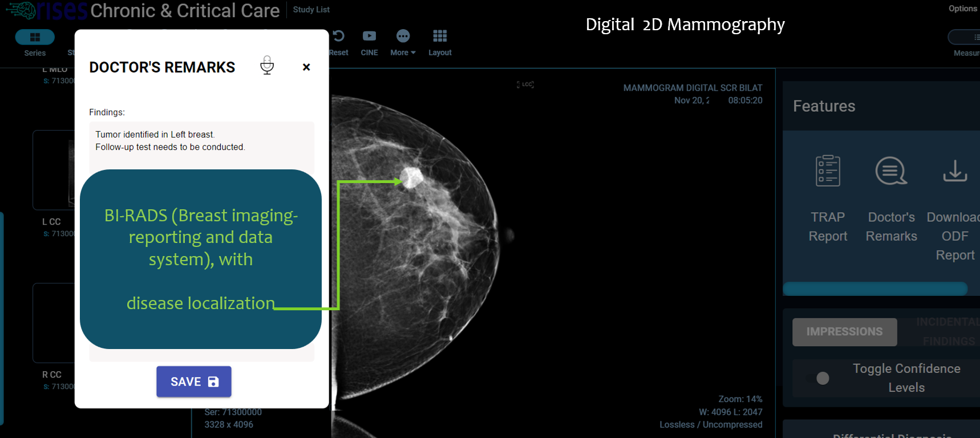
Task: Open the TRAP Report feature
Action: (828, 198)
